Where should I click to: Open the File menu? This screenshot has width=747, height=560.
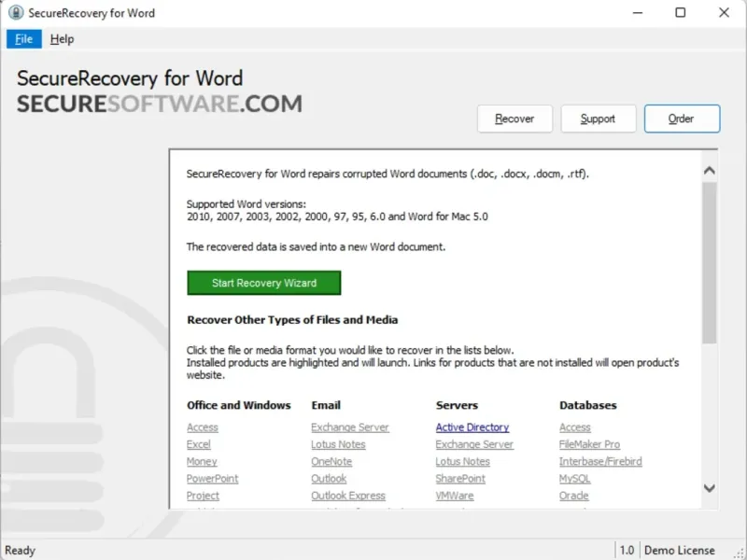24,39
